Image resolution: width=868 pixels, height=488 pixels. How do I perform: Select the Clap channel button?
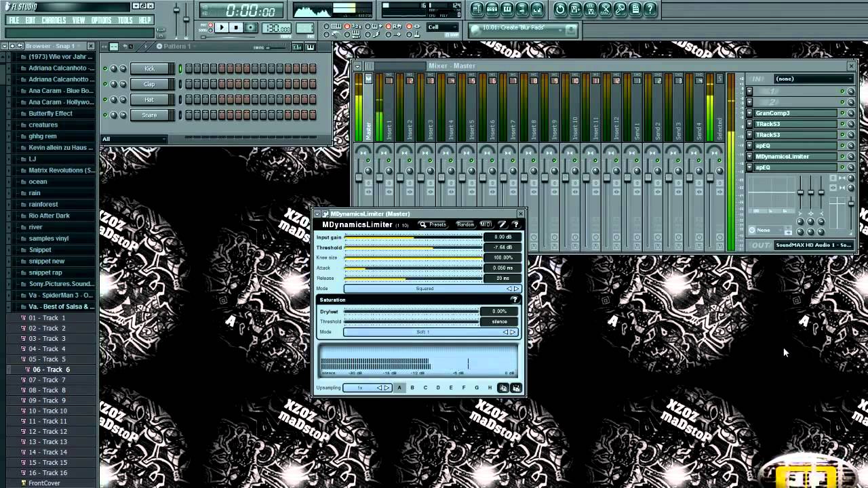point(149,84)
